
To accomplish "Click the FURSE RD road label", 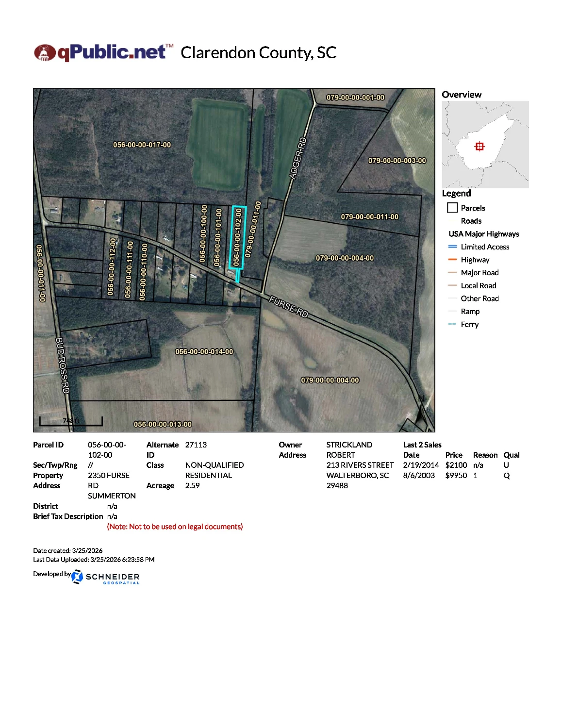I will [289, 307].
